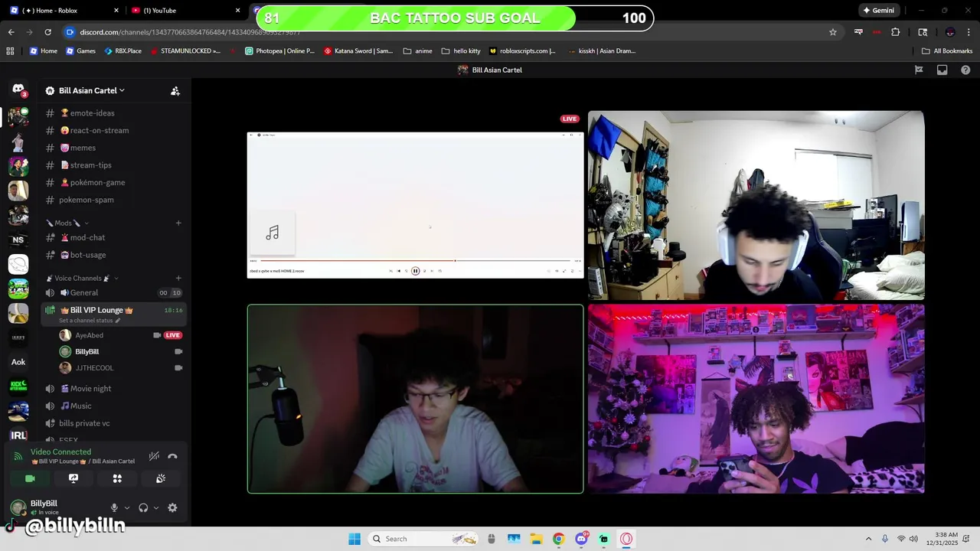Click the Video Connected status text
The image size is (980, 551).
[60, 452]
